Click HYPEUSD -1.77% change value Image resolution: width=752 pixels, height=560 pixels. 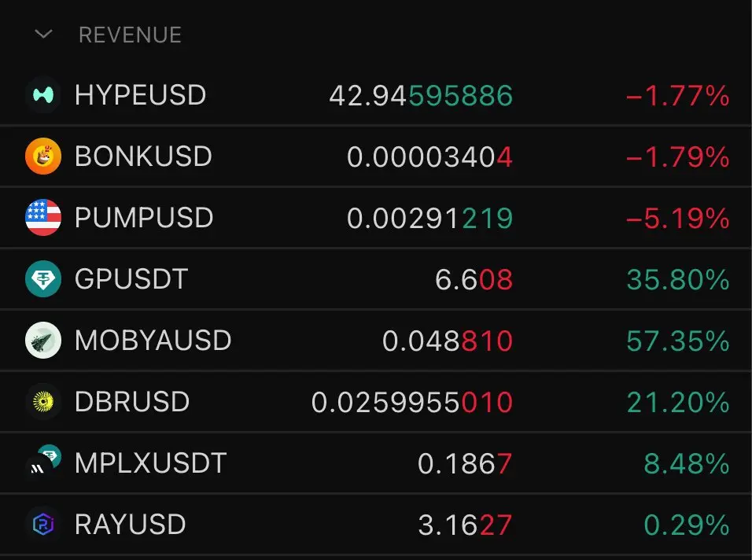[x=678, y=95]
